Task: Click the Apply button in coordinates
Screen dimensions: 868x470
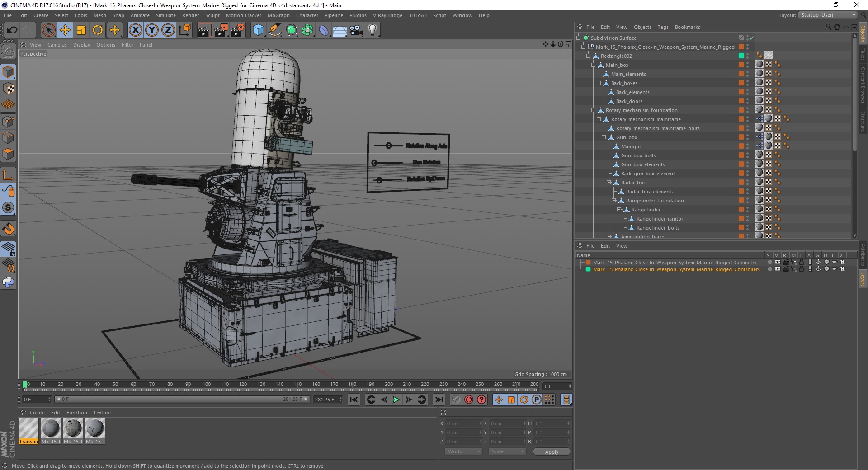Action: click(552, 451)
